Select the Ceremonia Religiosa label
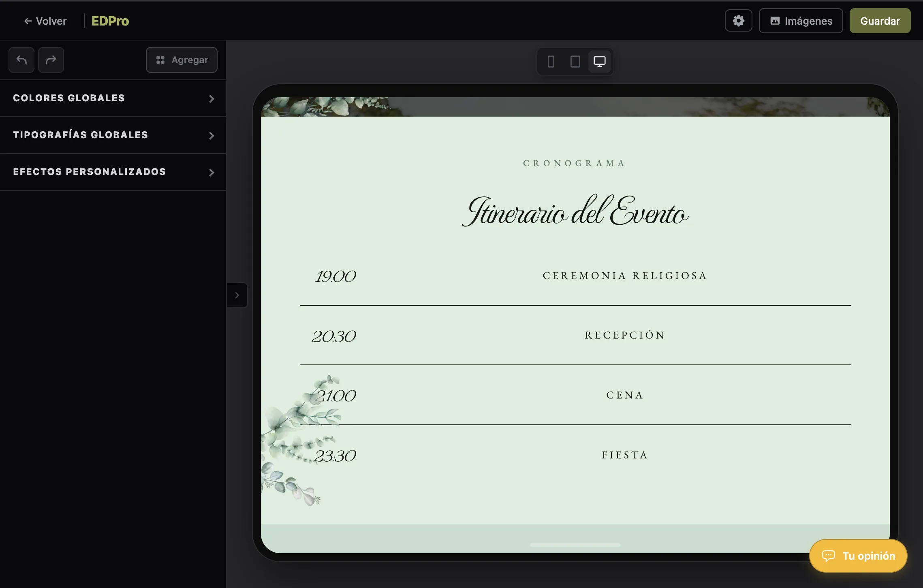This screenshot has height=588, width=923. [625, 276]
